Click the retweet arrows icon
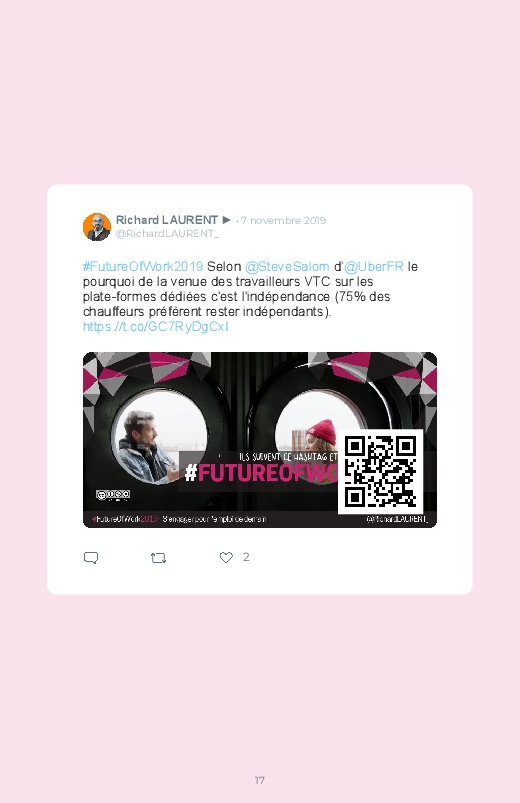The width and height of the screenshot is (520, 803). [x=158, y=558]
